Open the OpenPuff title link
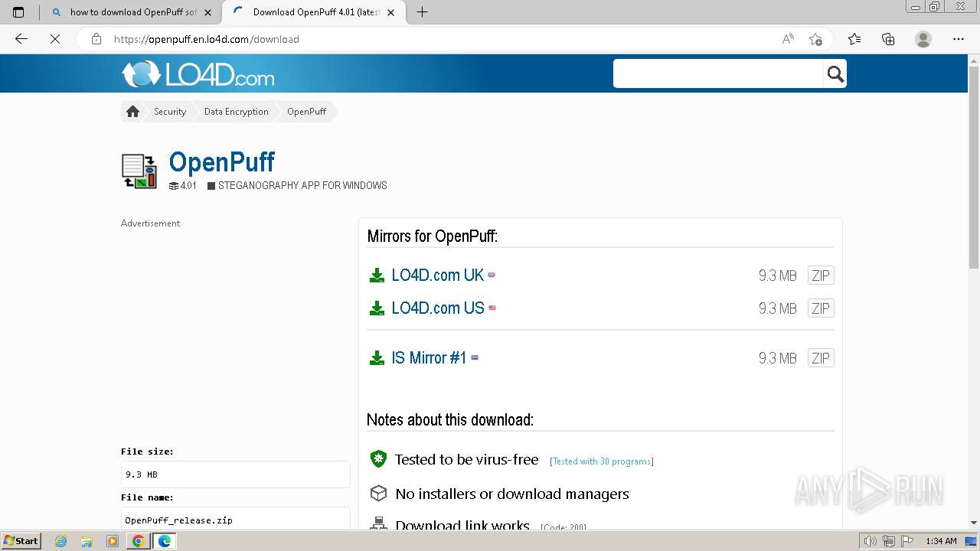 221,162
